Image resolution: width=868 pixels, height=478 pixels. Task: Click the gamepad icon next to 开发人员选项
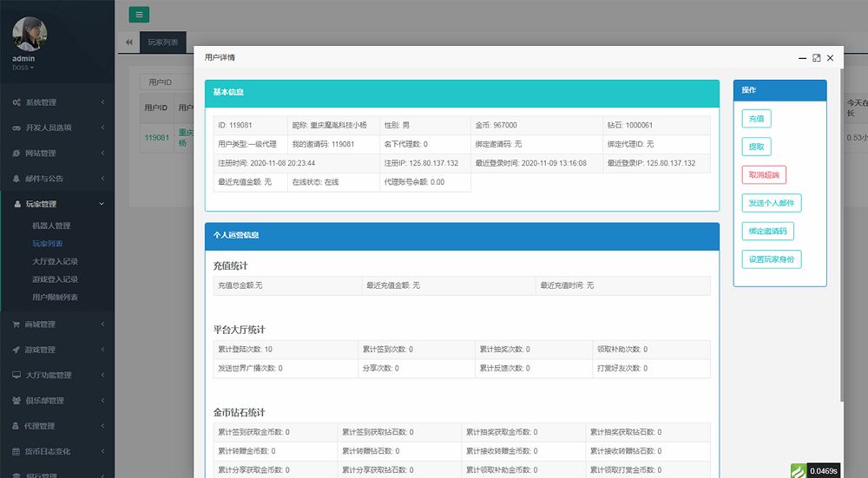[x=16, y=128]
